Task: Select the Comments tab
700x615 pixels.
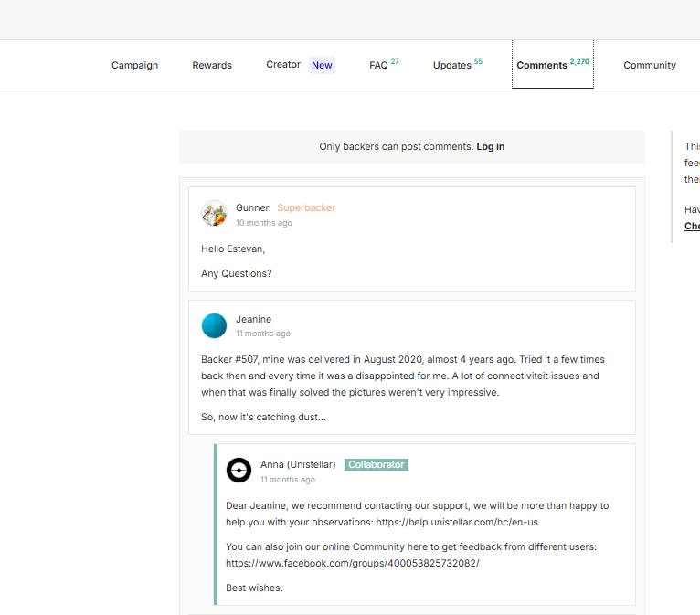Action: point(553,65)
